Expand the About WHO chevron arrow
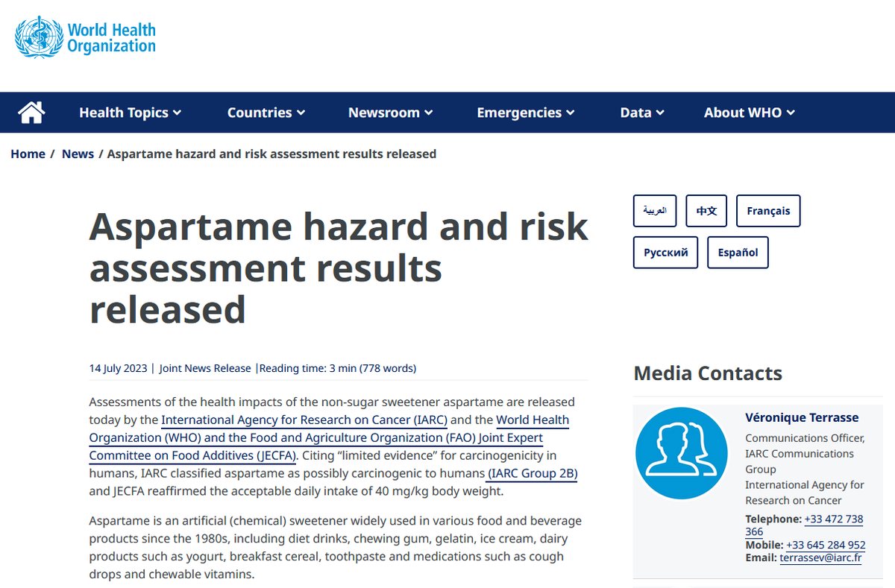895x588 pixels. [x=791, y=113]
